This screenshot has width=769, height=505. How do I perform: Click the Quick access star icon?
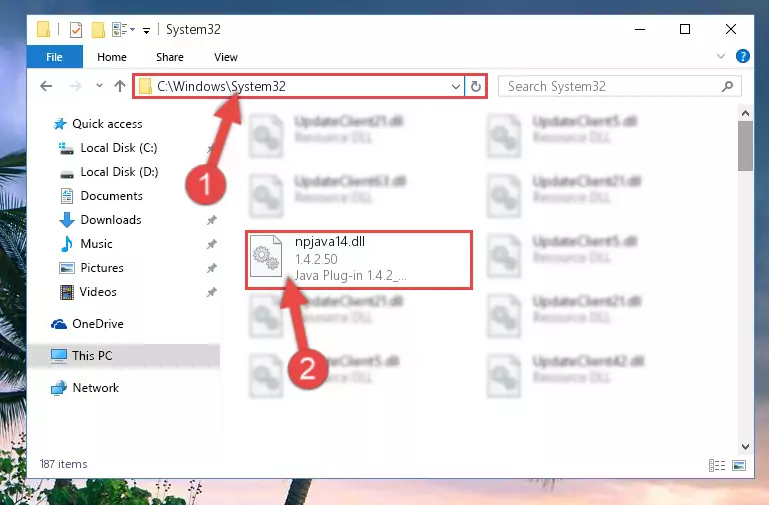tap(60, 124)
